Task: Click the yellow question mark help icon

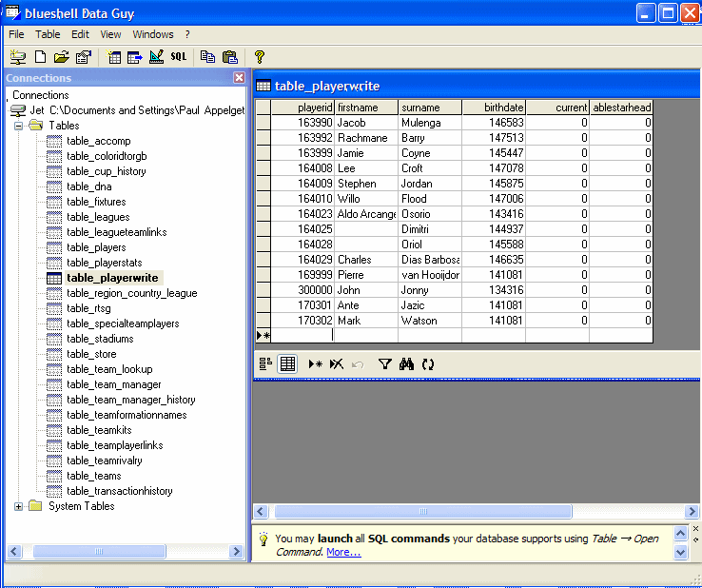Action: click(259, 57)
